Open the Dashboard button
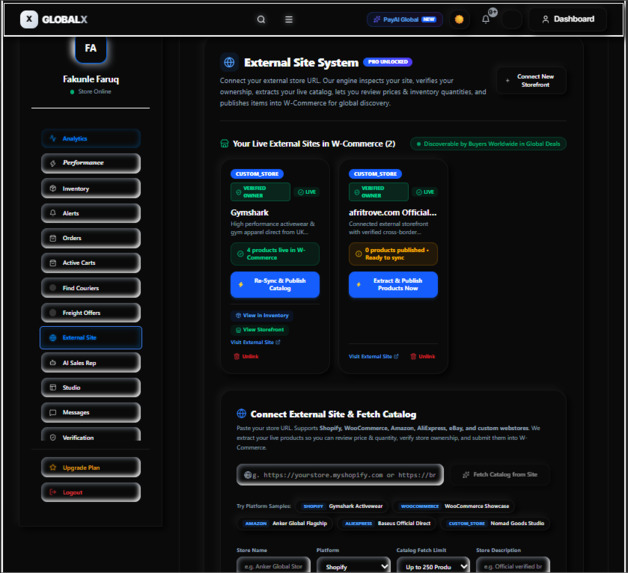 coord(568,19)
